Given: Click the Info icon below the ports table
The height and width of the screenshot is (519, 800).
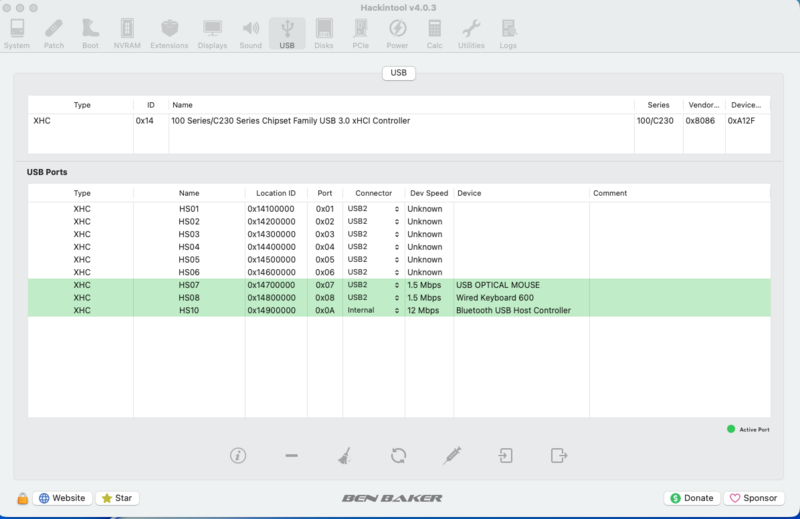Looking at the screenshot, I should point(238,455).
